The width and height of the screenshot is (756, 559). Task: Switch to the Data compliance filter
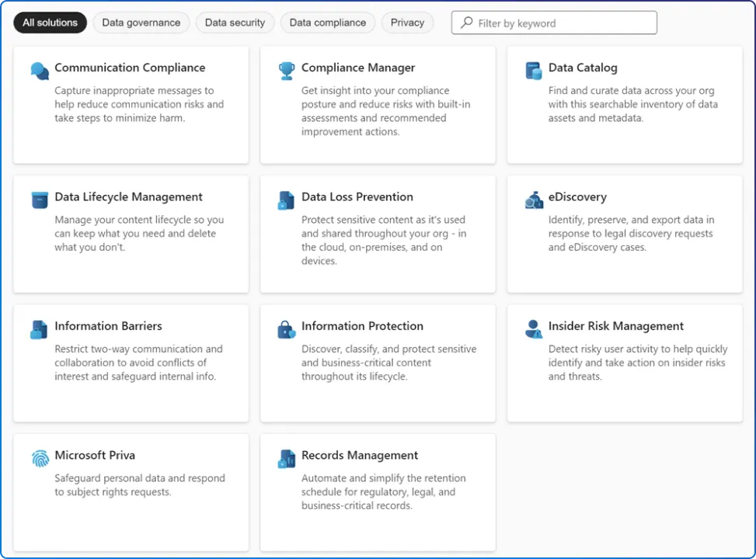click(328, 23)
